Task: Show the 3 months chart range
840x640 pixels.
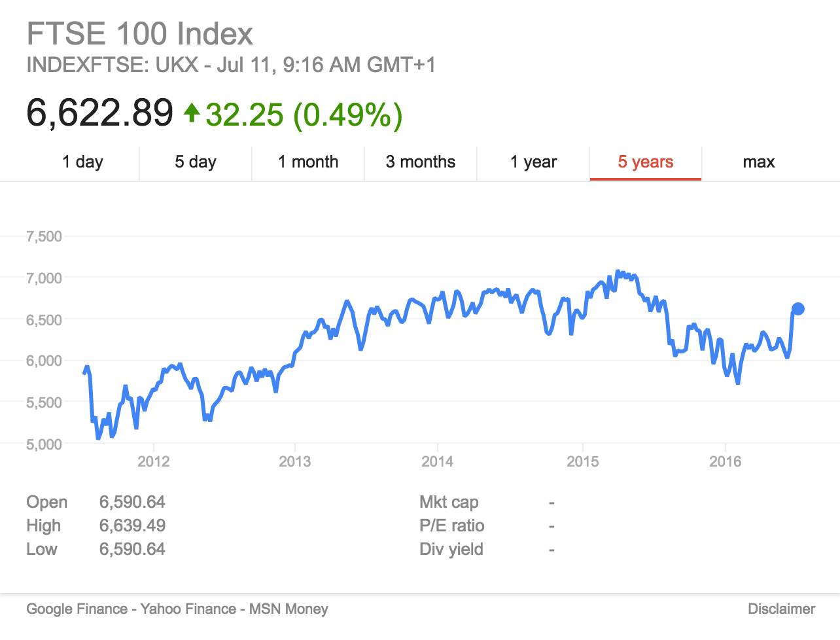Action: click(x=421, y=162)
